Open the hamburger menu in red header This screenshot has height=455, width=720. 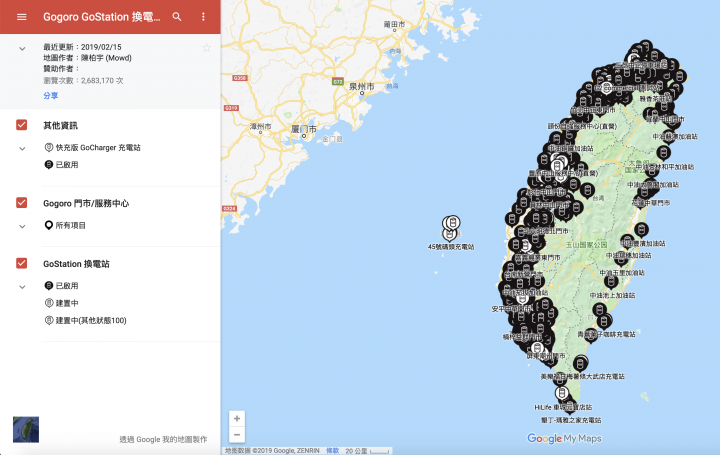pyautogui.click(x=22, y=17)
